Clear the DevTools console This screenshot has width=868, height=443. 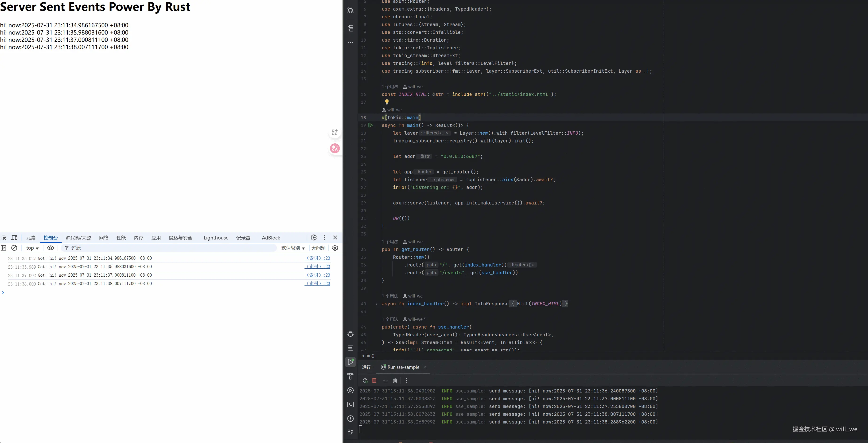tap(14, 248)
